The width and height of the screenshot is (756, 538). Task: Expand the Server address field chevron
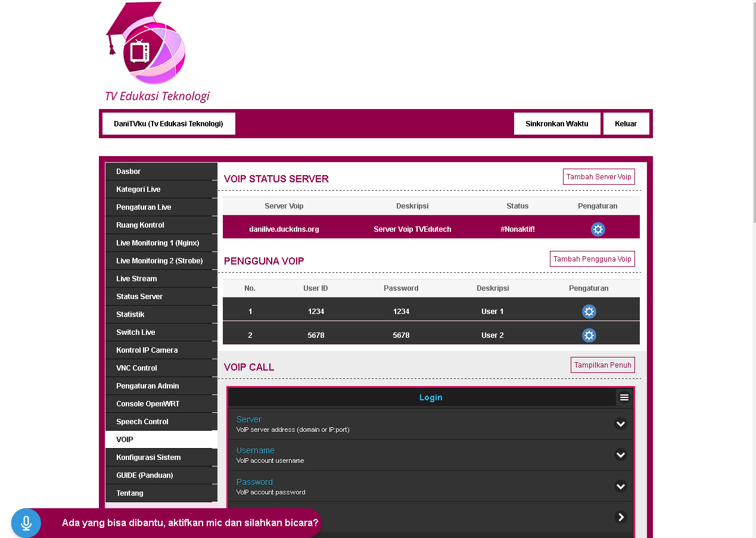(x=620, y=424)
